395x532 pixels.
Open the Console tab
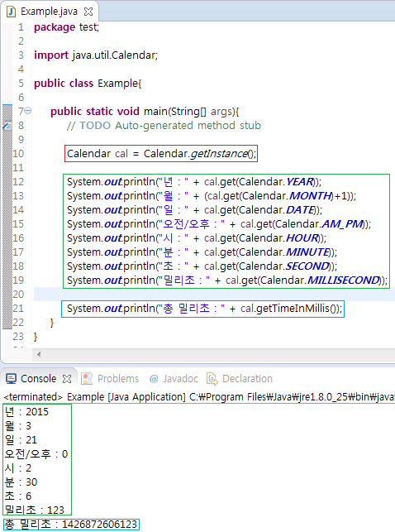(x=38, y=379)
